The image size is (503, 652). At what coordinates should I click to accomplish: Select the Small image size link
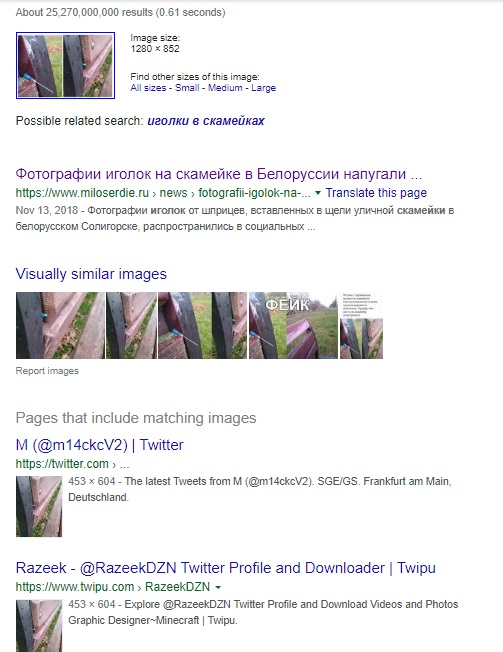coord(187,88)
